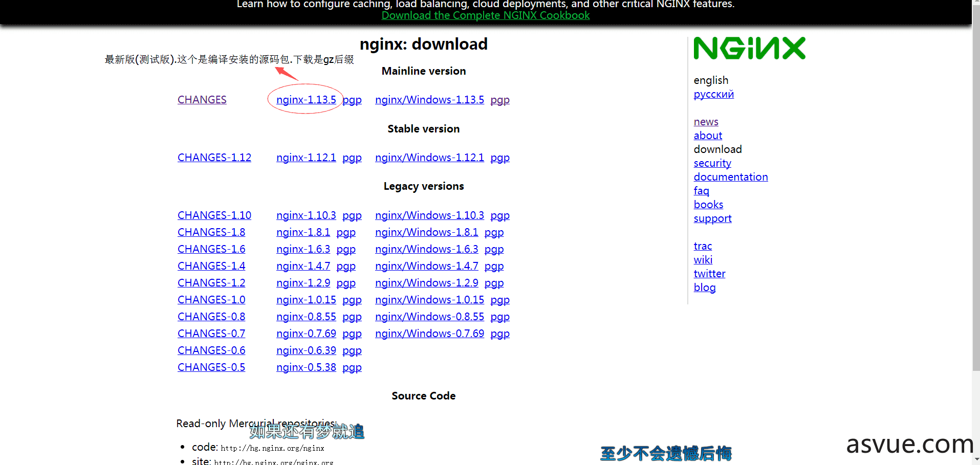Download nginx-1.8.1 source
Screen dimensions: 980x465
[x=303, y=232]
